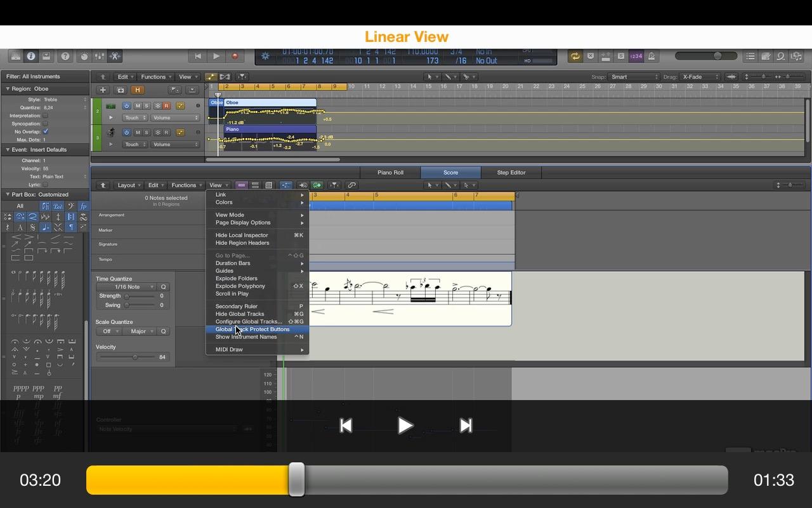
Task: Toggle the Cycle mode button
Action: 575,57
